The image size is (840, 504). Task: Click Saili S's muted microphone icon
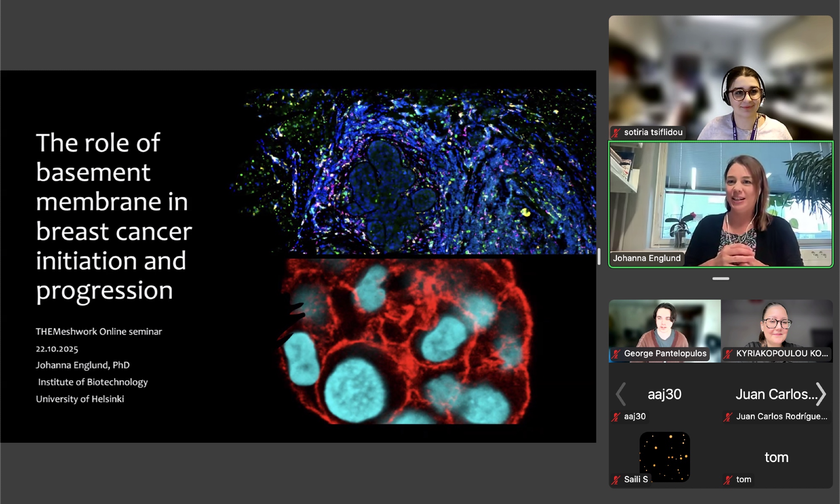point(616,480)
